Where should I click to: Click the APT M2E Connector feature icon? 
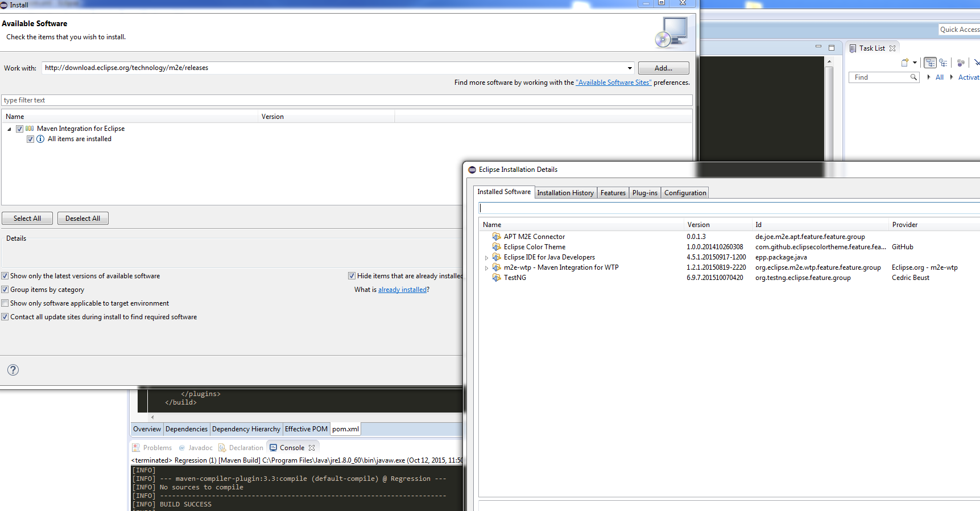coord(497,237)
